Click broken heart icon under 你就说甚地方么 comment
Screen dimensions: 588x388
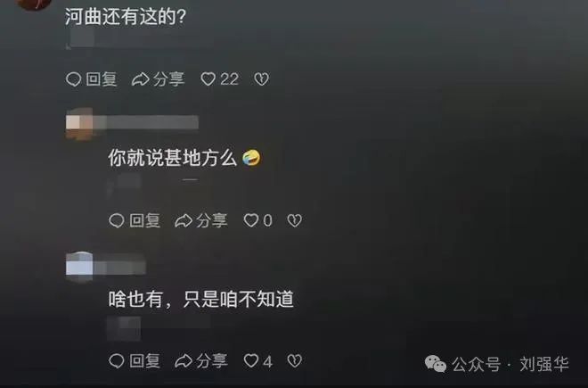294,220
